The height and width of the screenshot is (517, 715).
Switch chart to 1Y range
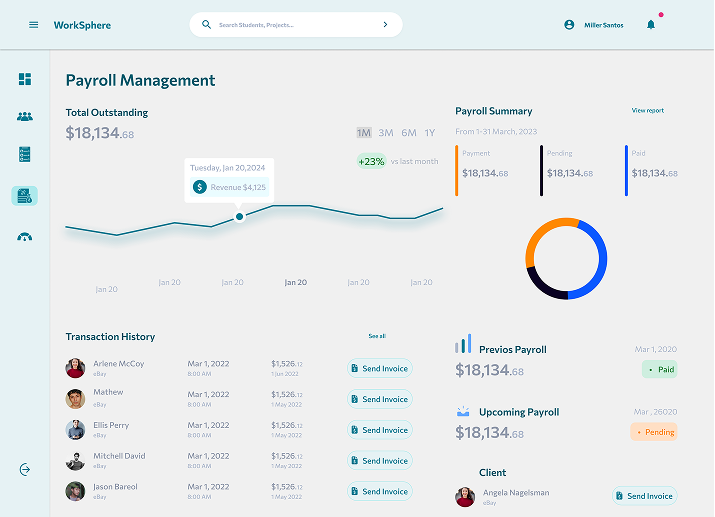430,133
